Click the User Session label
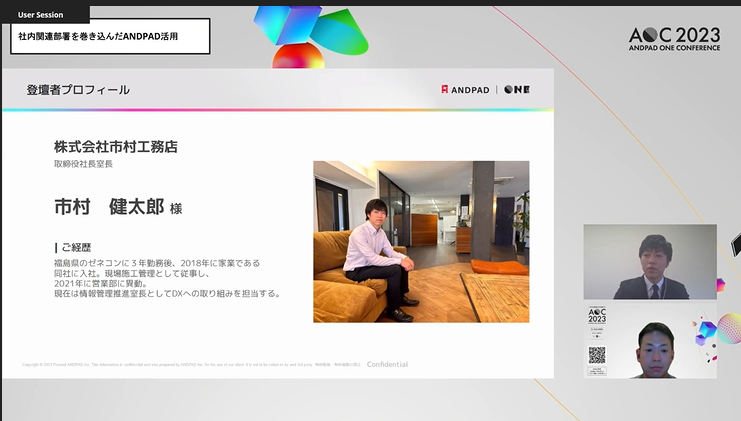 (40, 15)
